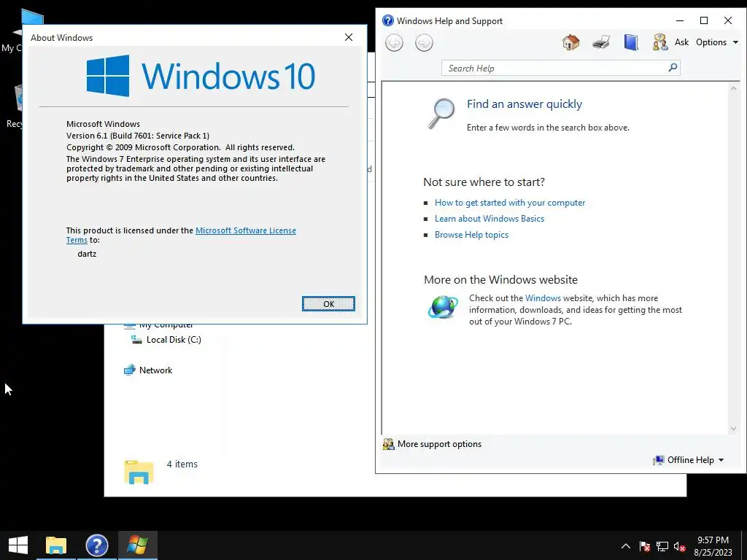The image size is (747, 560).
Task: Maximize the Windows Help and Support window
Action: point(704,20)
